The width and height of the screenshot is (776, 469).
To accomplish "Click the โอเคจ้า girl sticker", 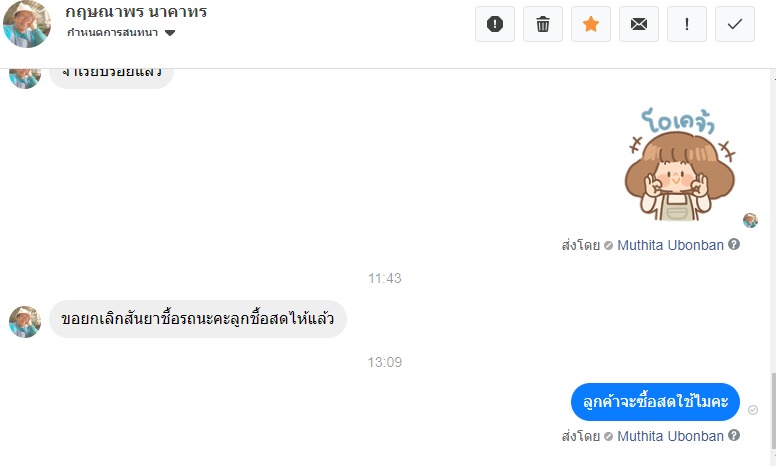I will coord(679,163).
